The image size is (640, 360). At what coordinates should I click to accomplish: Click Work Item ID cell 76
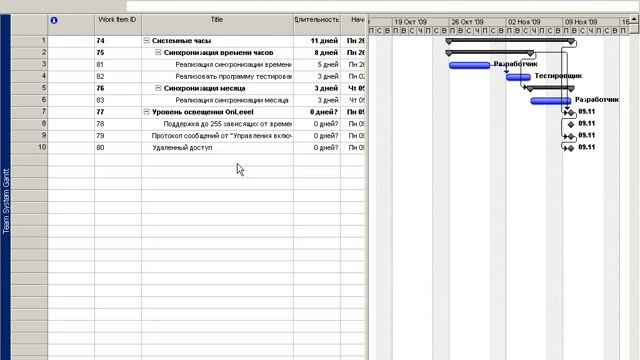pyautogui.click(x=118, y=88)
